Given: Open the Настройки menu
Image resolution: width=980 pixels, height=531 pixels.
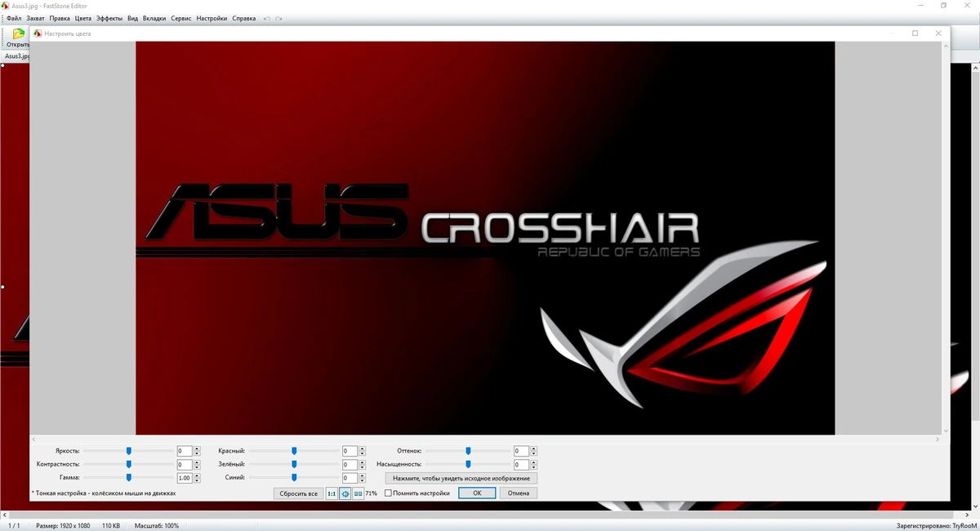Looking at the screenshot, I should [x=212, y=18].
